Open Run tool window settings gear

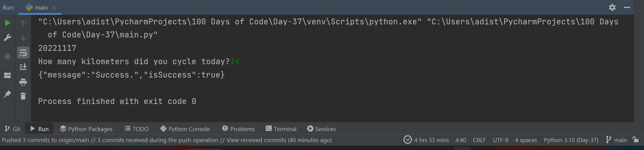(612, 7)
